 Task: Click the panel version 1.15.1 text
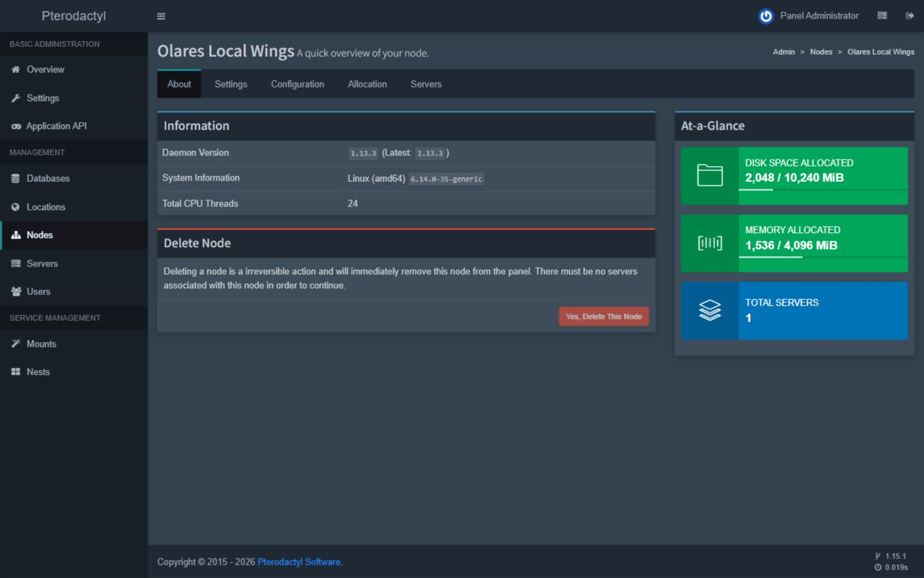(896, 556)
